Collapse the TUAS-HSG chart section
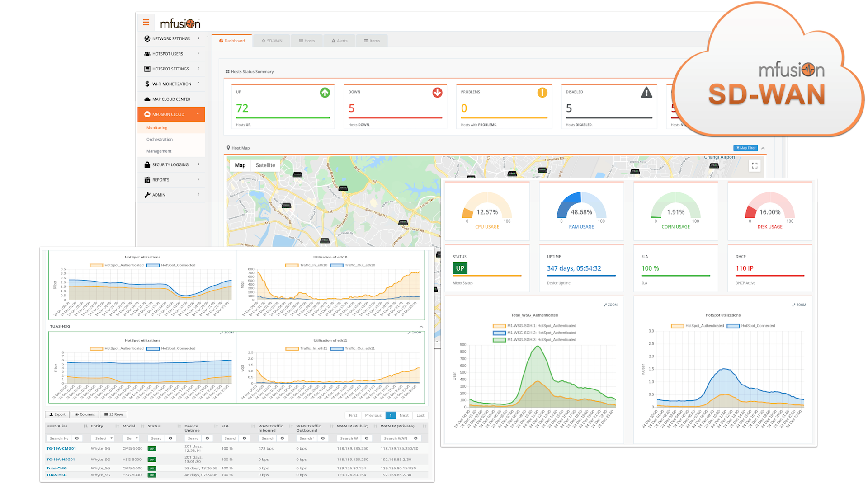Viewport: 868px width, 488px height. tap(421, 327)
